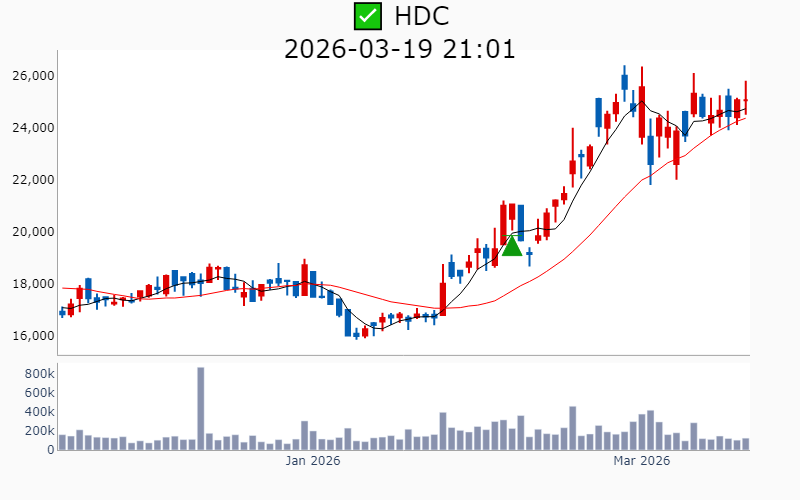
Task: Click the 20,000 price axis label
Action: [32, 232]
